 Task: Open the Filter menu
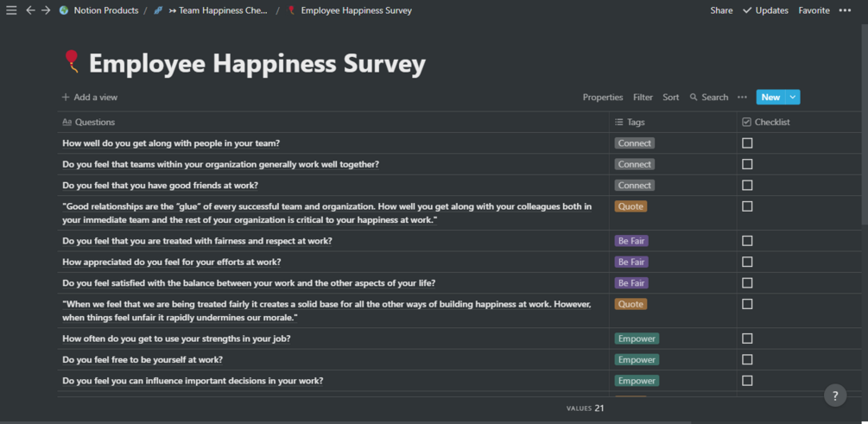coord(643,98)
